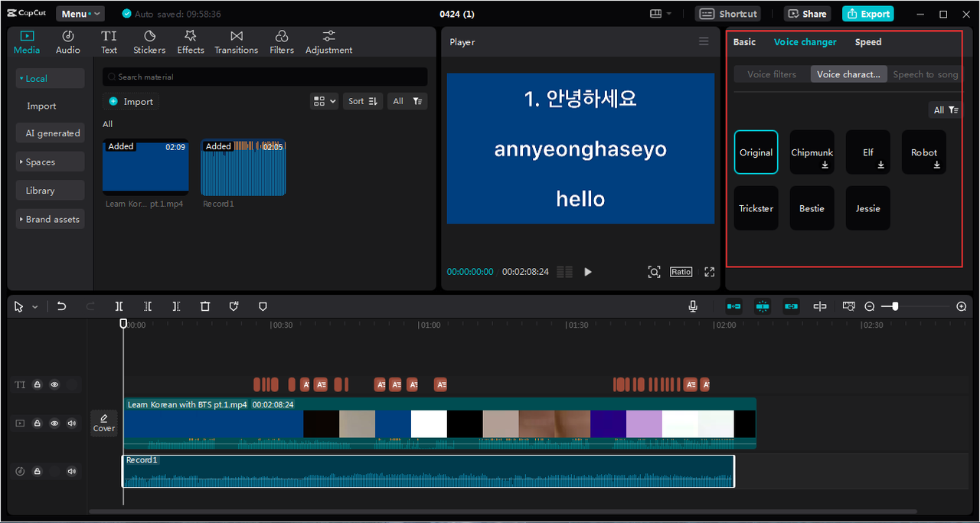Toggle linkage option in timeline toolbar
Viewport: 980px width, 523px height.
[791, 306]
